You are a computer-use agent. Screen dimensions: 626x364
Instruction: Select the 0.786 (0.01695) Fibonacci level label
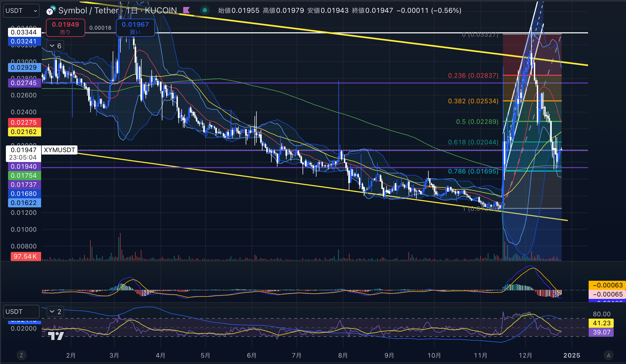point(473,171)
